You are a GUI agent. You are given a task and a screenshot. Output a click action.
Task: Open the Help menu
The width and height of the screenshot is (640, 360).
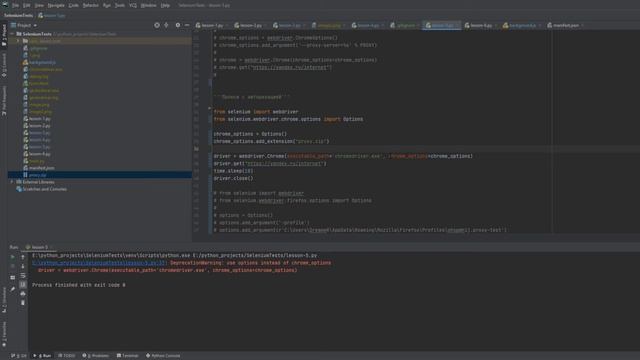pyautogui.click(x=165, y=6)
